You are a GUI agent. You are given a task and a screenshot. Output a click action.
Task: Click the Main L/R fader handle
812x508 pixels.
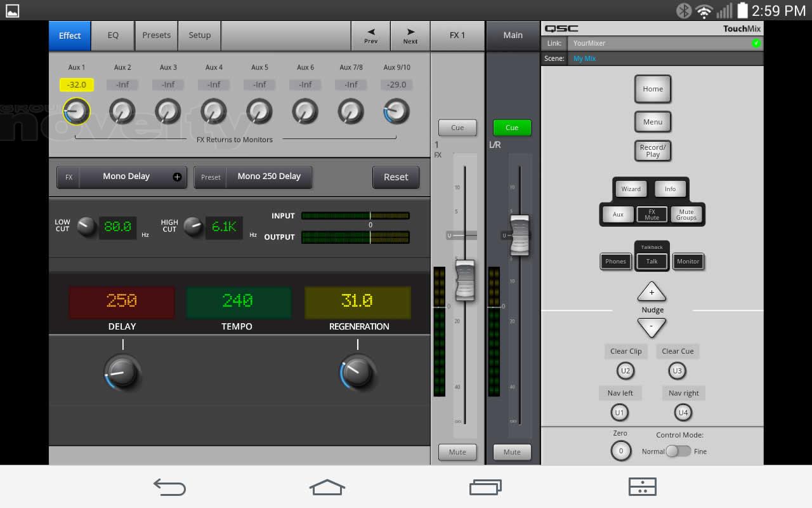[x=520, y=236]
